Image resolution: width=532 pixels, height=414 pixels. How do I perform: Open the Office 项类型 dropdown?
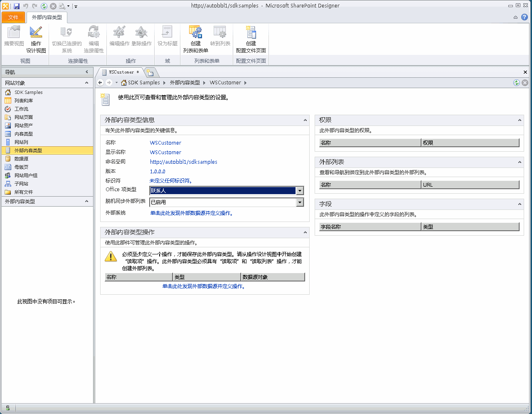point(300,191)
